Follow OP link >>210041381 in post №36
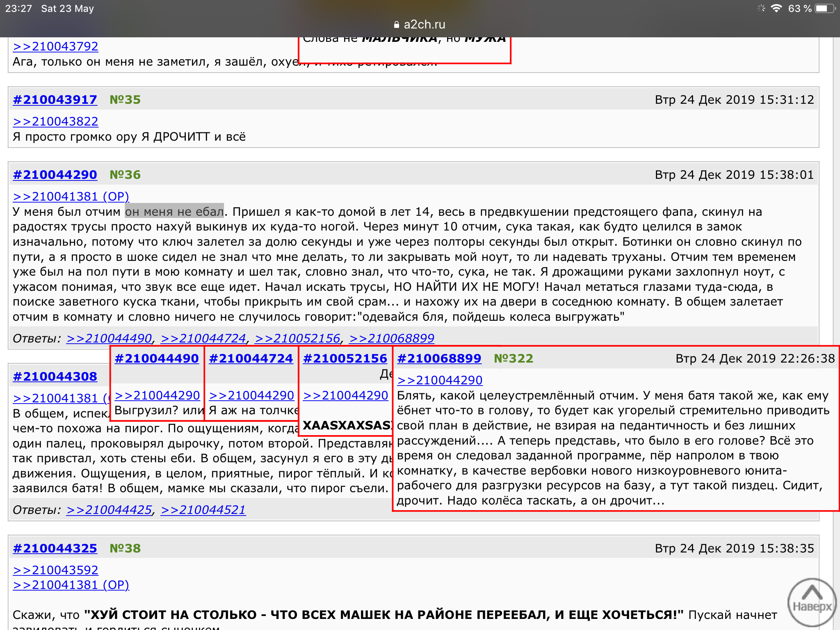Image resolution: width=840 pixels, height=630 pixels. pos(71,196)
